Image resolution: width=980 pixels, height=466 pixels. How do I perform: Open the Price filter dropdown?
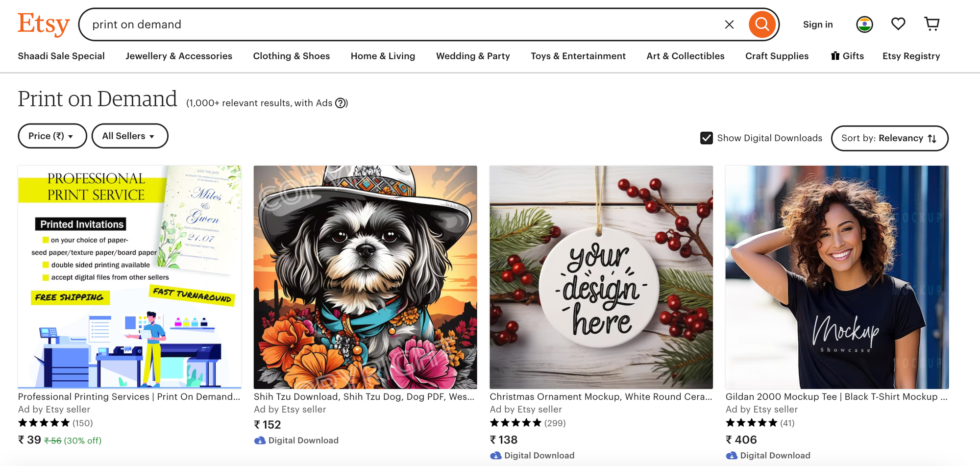52,136
